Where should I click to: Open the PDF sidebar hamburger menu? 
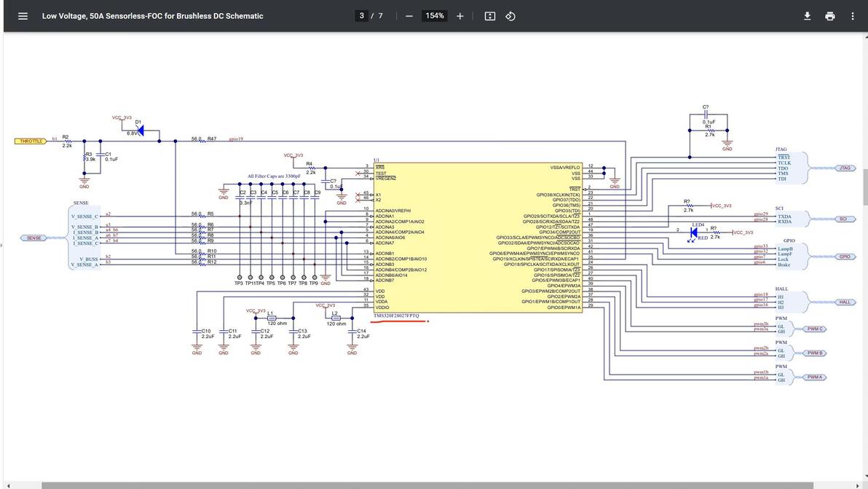tap(23, 16)
